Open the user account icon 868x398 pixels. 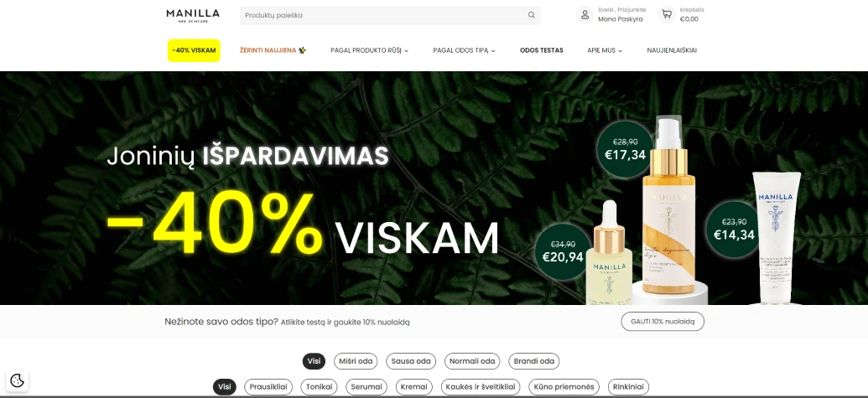(x=585, y=15)
